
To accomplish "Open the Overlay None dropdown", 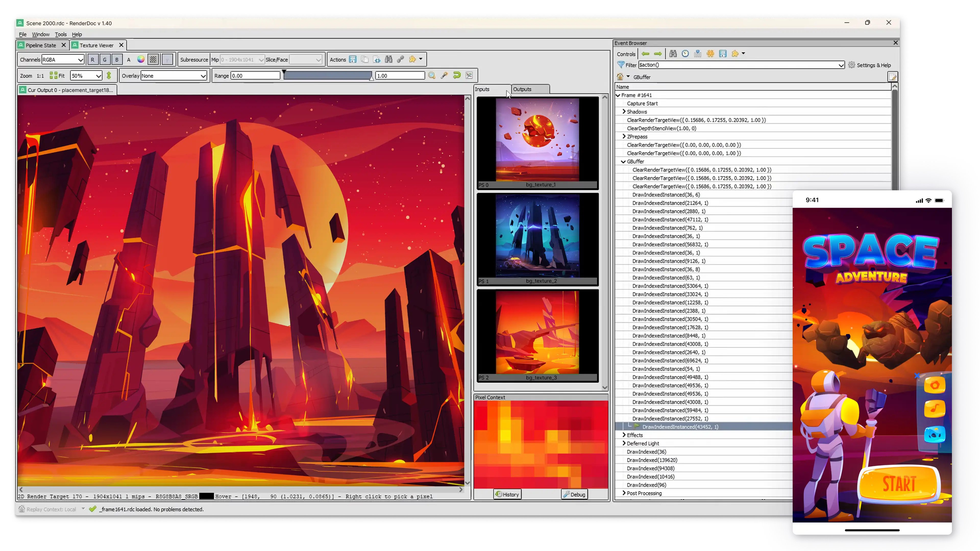I will [x=174, y=76].
